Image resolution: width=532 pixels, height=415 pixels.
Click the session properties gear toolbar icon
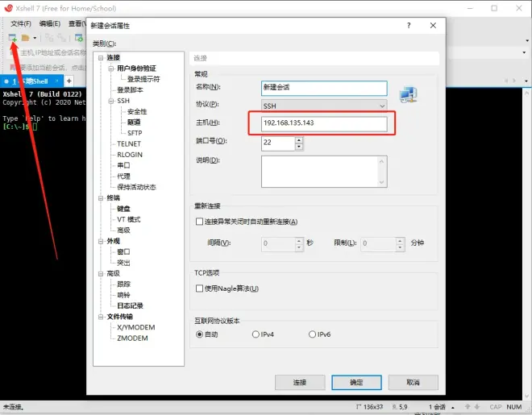[x=79, y=38]
